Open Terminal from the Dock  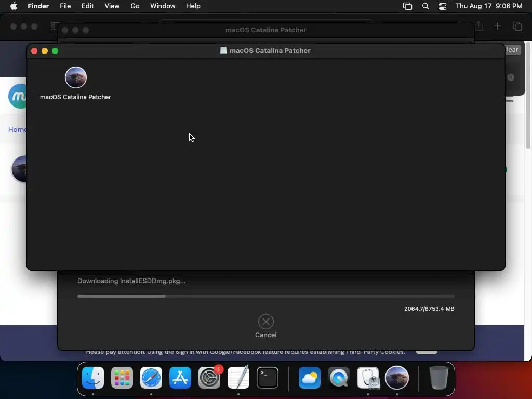pos(268,378)
